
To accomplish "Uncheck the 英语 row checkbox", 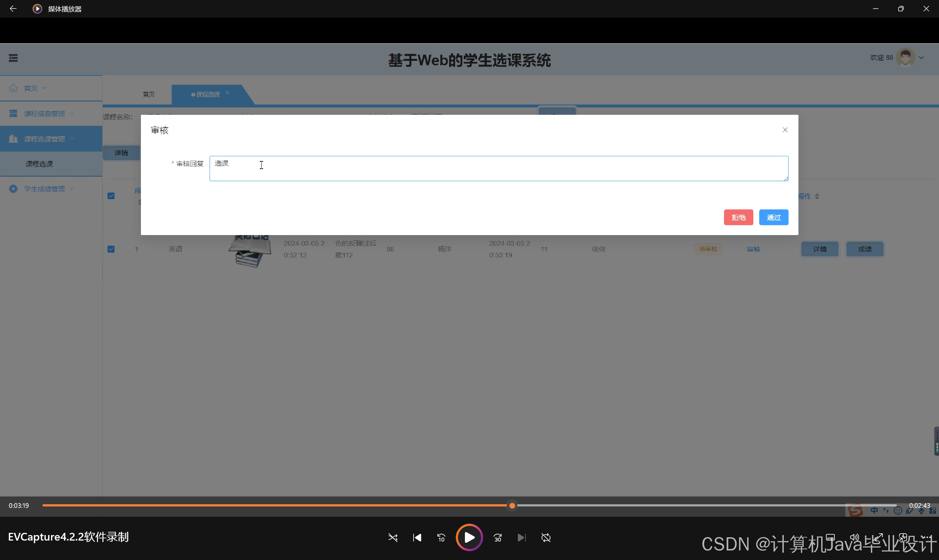I will [x=111, y=249].
